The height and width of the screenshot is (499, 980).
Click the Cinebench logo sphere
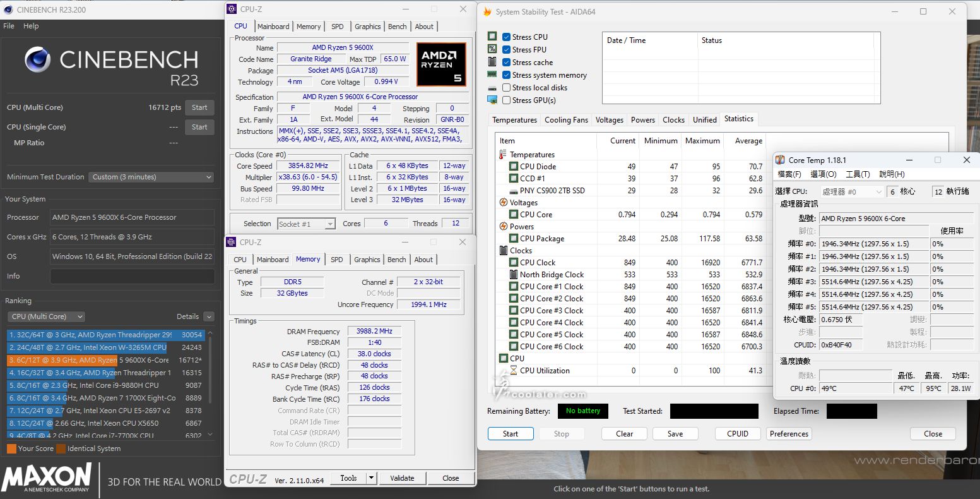38,60
